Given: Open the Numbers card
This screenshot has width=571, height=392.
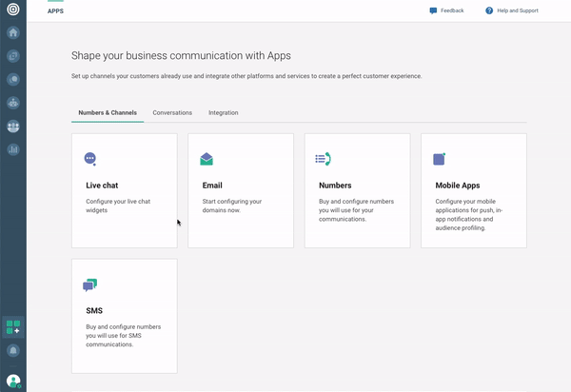Looking at the screenshot, I should pos(357,190).
